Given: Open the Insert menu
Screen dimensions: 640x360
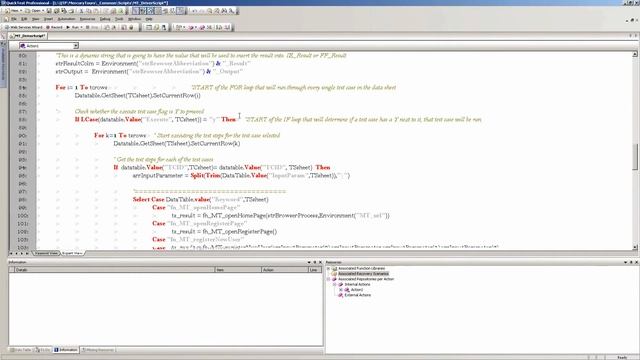Looking at the screenshot, I should tap(48, 19).
